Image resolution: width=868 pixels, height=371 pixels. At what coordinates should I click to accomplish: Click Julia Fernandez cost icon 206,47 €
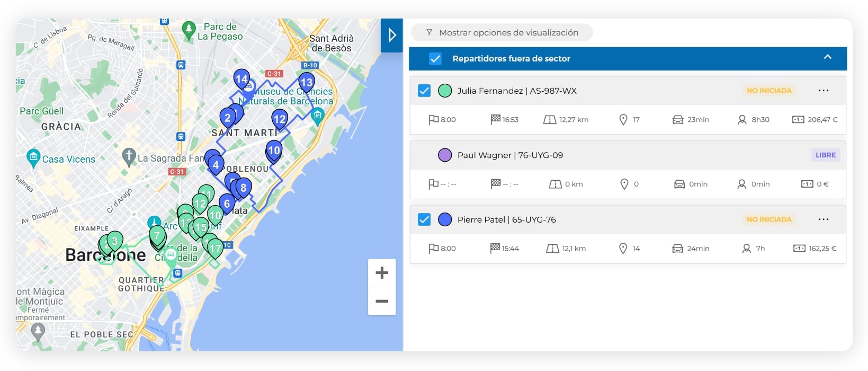coord(798,120)
